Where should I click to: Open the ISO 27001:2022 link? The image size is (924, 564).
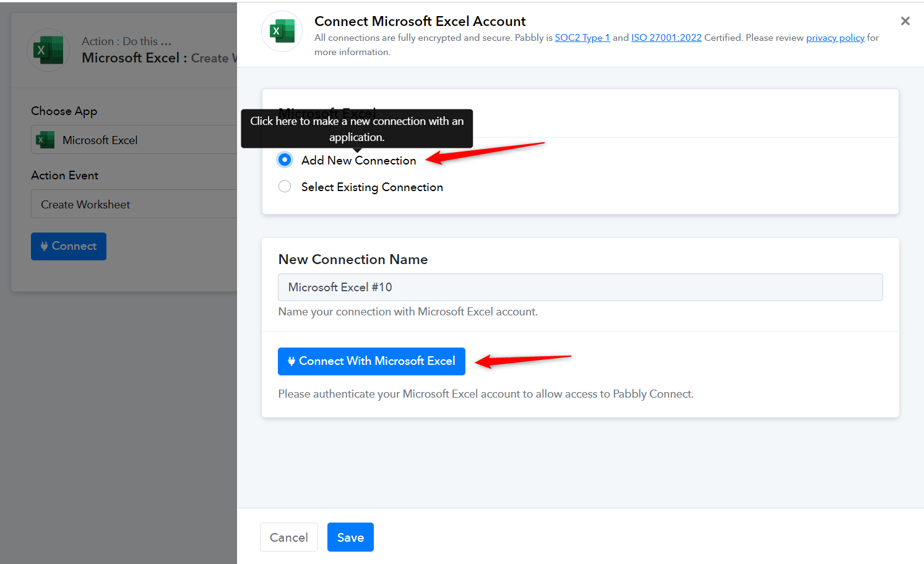667,38
